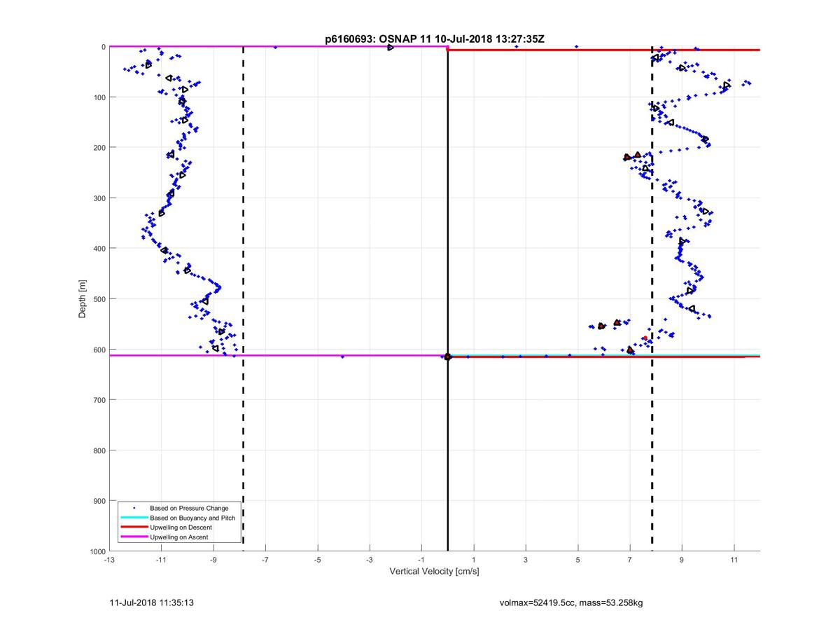Click the plot title 'p6160693: OSNAP 11 10-Jul-2018 13:27:35Z'
This screenshot has width=840, height=620.
(435, 40)
